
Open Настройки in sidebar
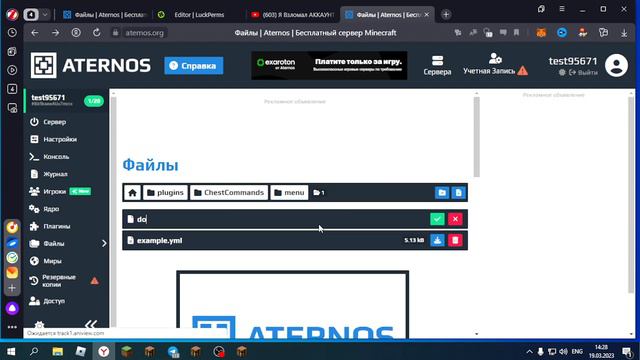click(60, 139)
